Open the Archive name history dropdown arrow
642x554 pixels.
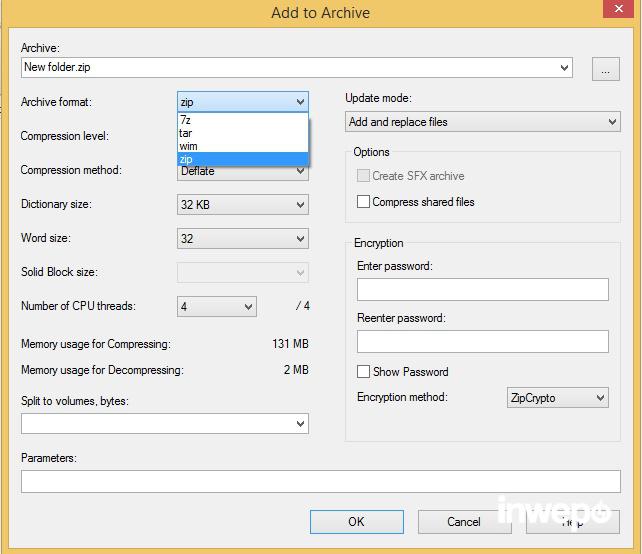point(565,68)
